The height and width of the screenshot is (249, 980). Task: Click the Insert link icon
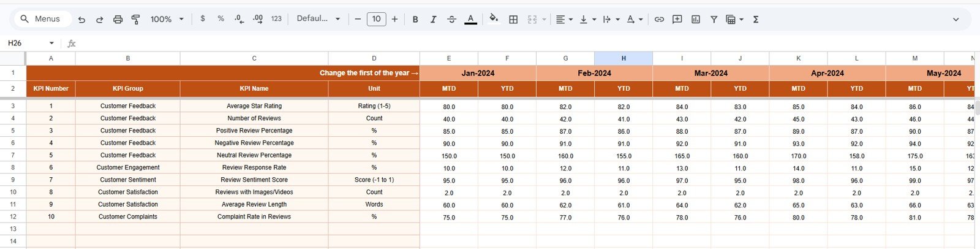(x=659, y=20)
